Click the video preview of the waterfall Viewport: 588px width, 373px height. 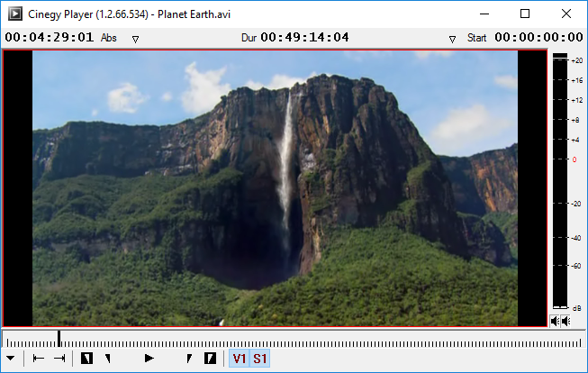coord(275,188)
